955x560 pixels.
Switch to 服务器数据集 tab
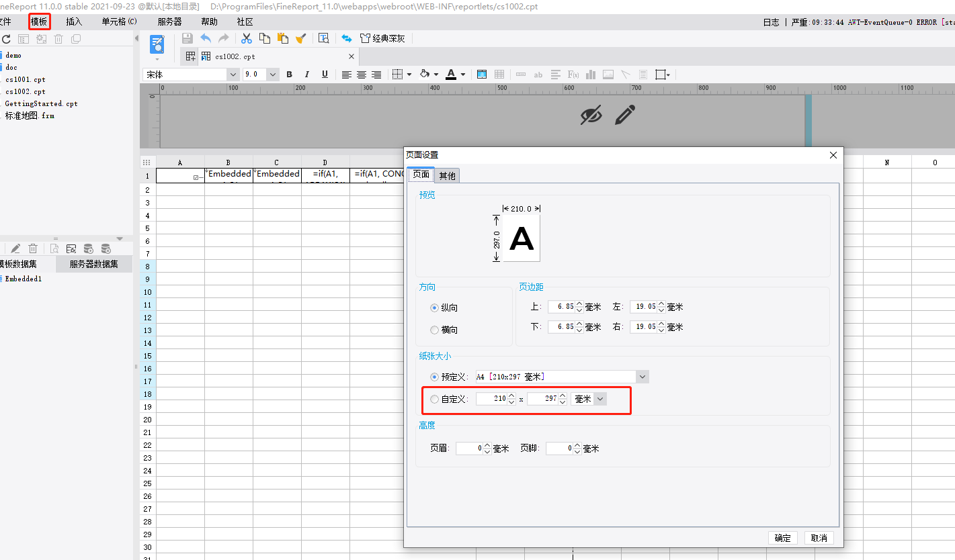94,264
